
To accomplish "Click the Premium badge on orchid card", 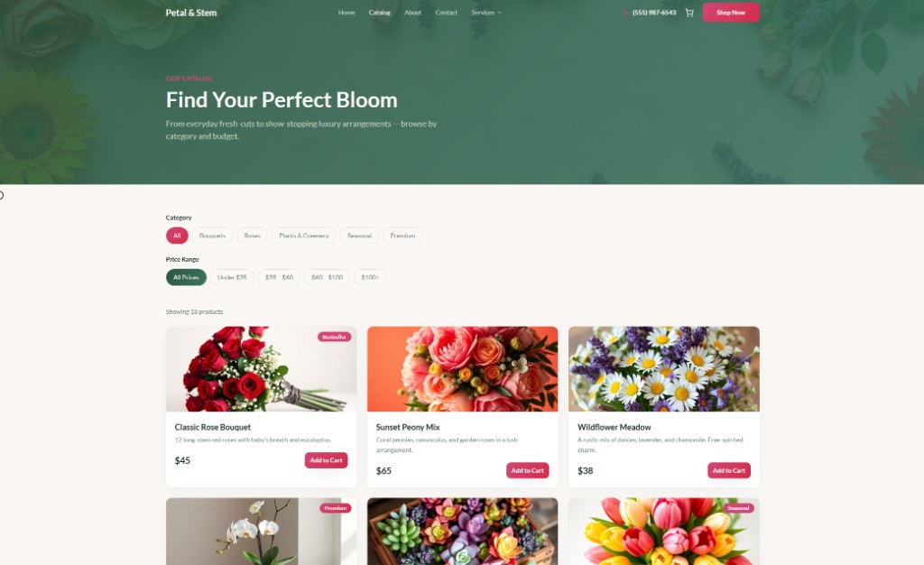I will tap(336, 508).
